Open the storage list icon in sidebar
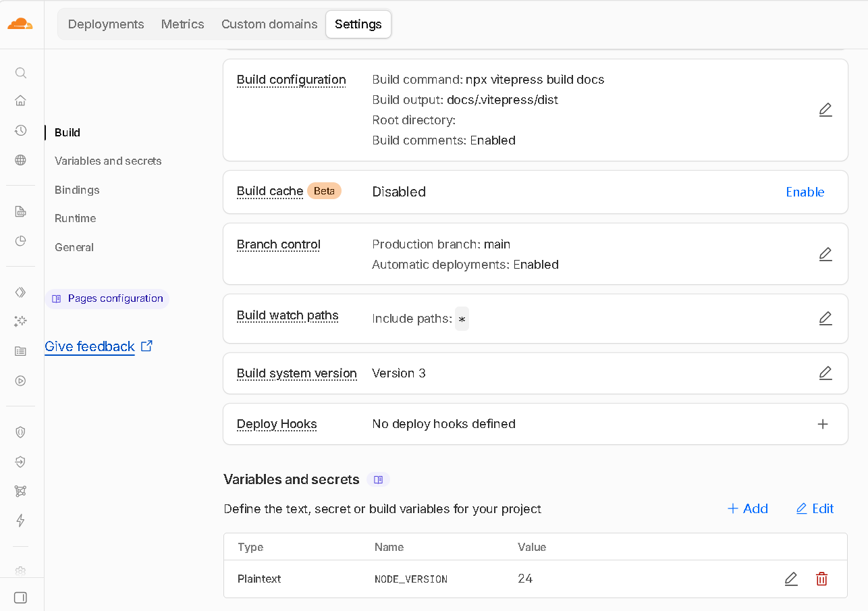Image resolution: width=868 pixels, height=611 pixels. (21, 351)
